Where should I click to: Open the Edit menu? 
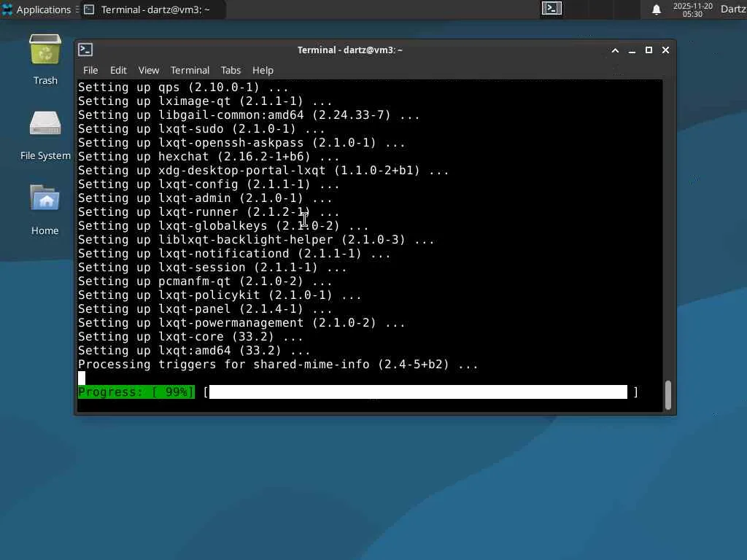point(118,70)
